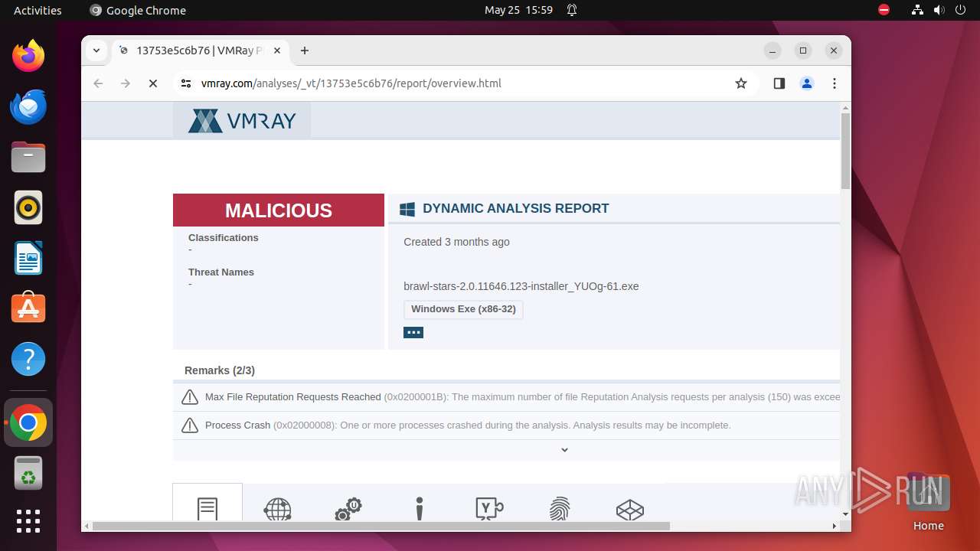Image resolution: width=980 pixels, height=551 pixels.
Task: Bookmark this tab with star icon
Action: click(x=741, y=83)
